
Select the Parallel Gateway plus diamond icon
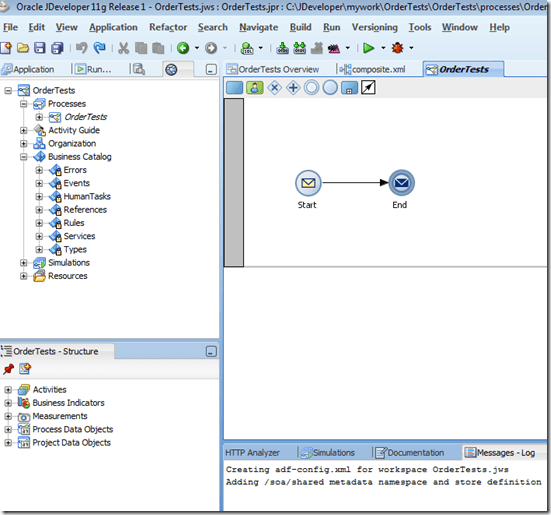click(x=293, y=87)
